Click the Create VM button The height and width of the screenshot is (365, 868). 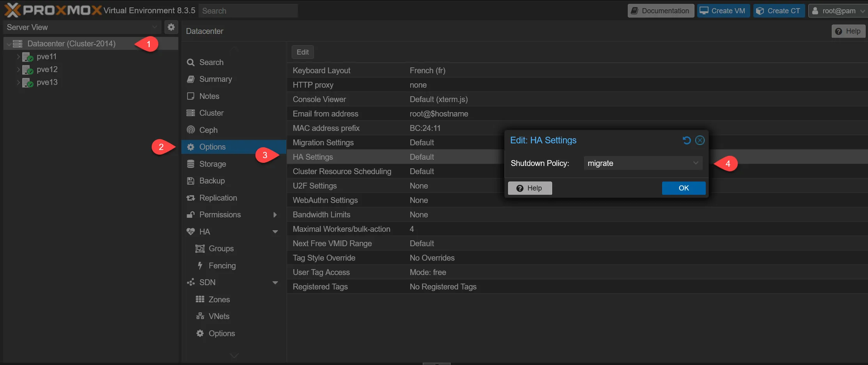point(723,11)
